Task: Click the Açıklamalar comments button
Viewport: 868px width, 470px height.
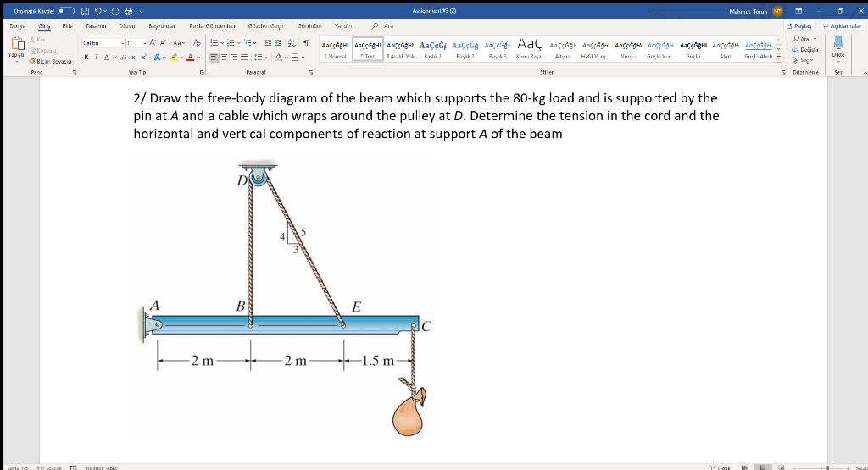Action: coord(842,26)
